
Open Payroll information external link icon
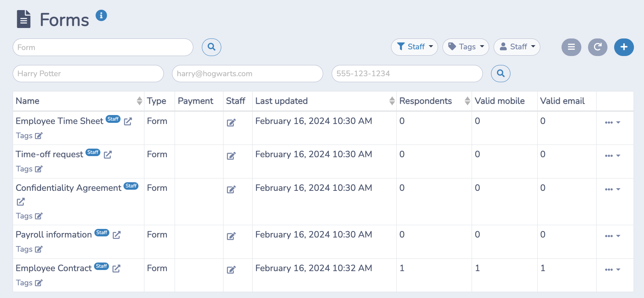(x=117, y=235)
